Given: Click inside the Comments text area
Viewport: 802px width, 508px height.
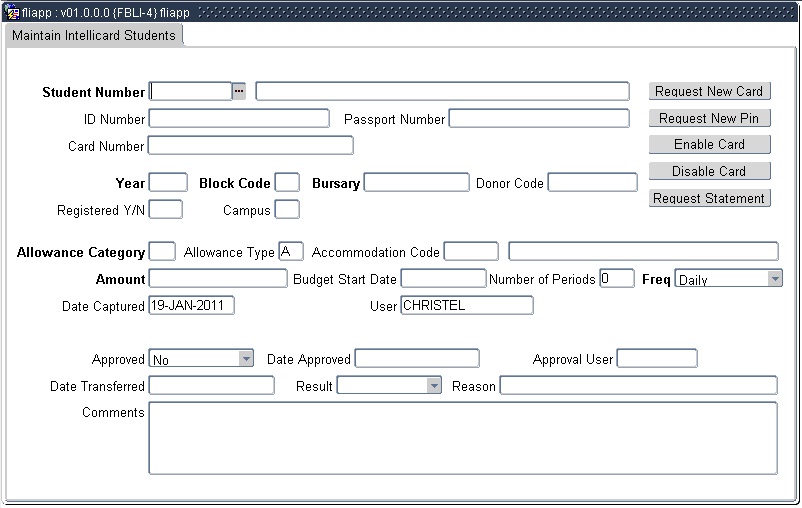Looking at the screenshot, I should click(x=462, y=438).
